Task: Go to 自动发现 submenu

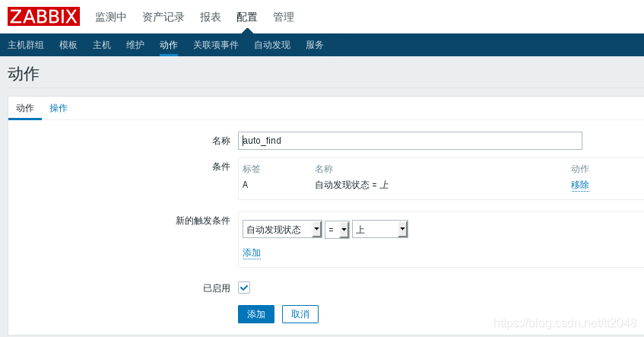Action: click(x=272, y=45)
